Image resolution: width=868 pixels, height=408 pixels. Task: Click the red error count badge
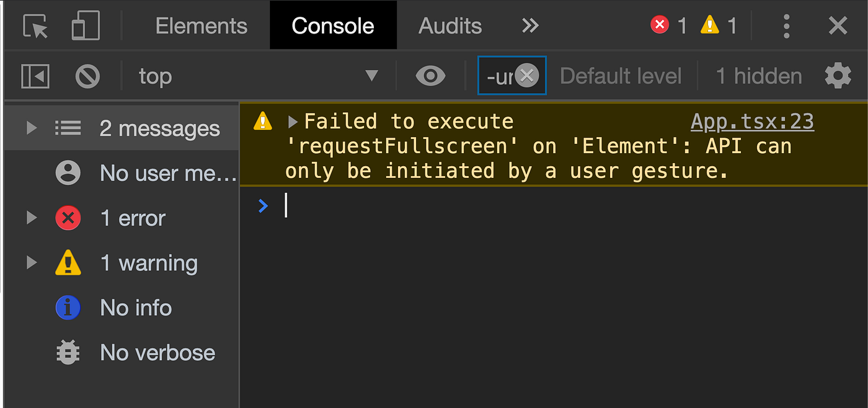(668, 25)
